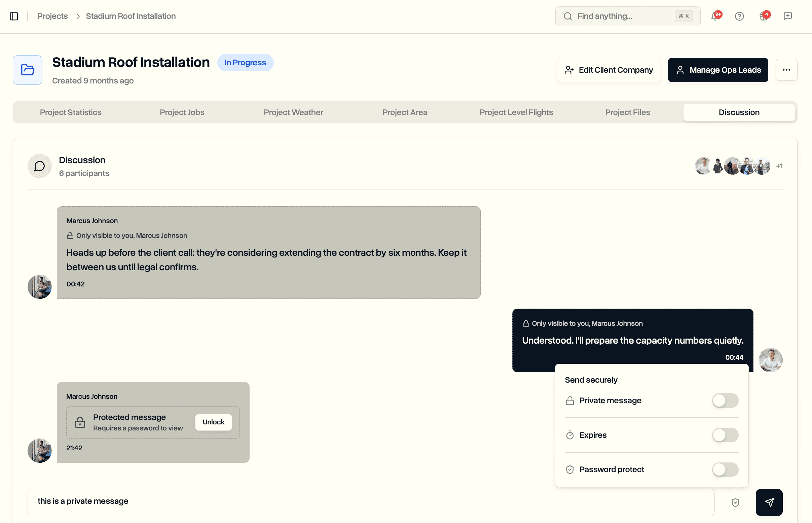Click the Stadium Roof Installation breadcrumb
This screenshot has height=523, width=812.
click(x=131, y=16)
